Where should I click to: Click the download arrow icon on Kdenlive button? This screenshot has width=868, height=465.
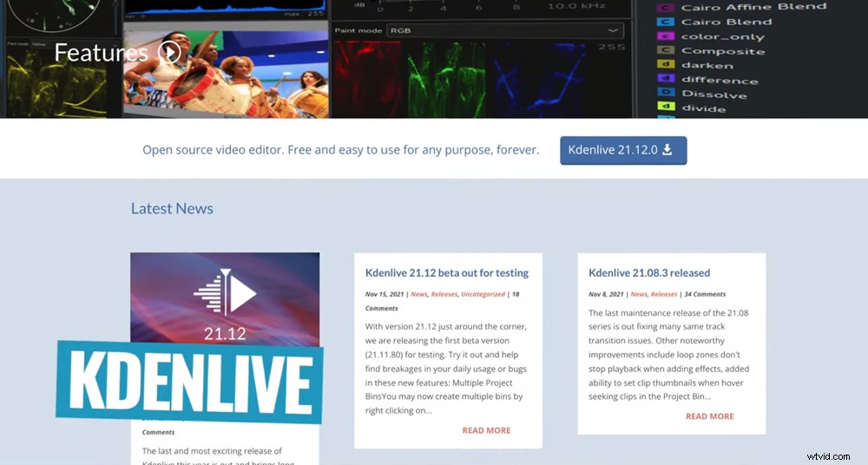point(667,150)
